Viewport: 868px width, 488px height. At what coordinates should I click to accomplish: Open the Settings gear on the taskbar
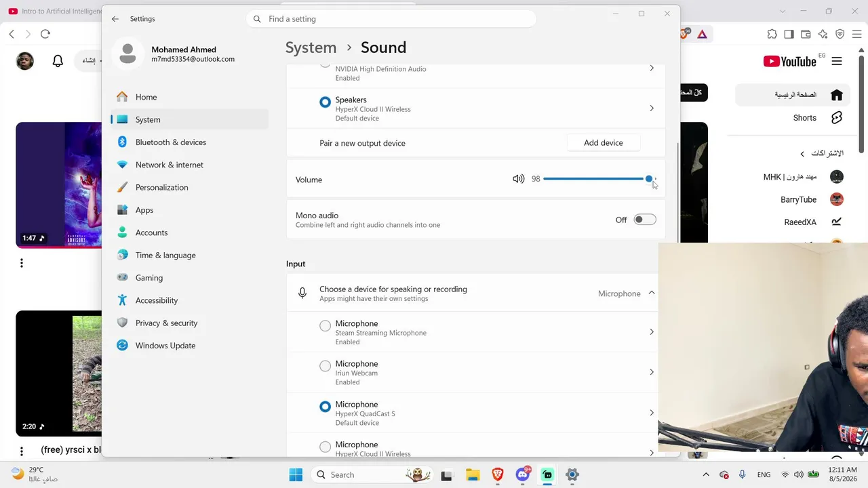[x=572, y=474]
